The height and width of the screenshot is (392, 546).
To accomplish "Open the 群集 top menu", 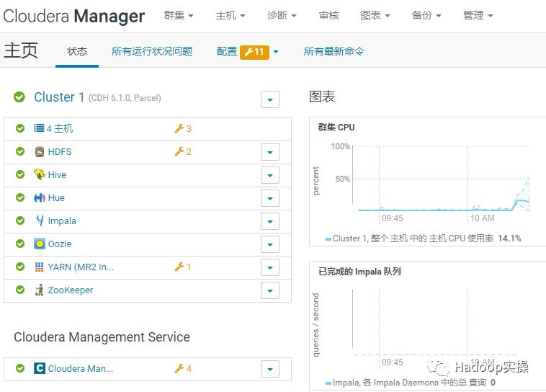I will (179, 16).
